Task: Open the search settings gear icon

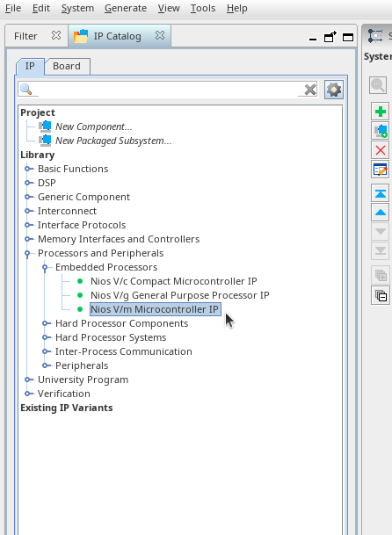Action: pos(334,90)
